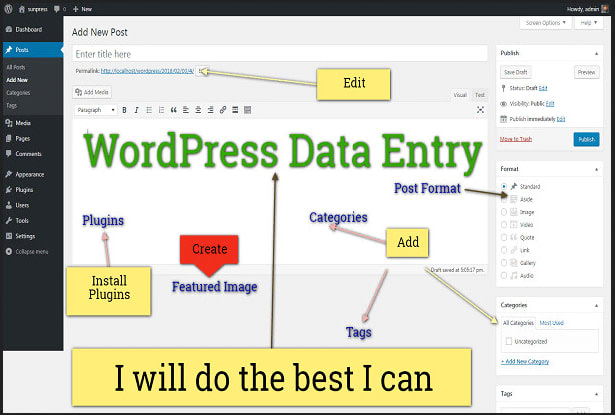The image size is (615, 415).
Task: Click + Add New Category link
Action: click(x=525, y=361)
